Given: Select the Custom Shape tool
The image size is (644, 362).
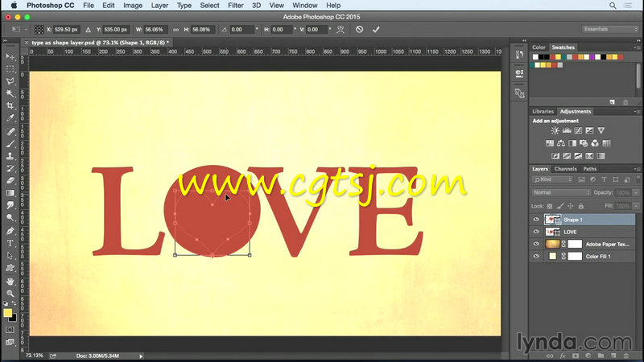Looking at the screenshot, I should (10, 268).
